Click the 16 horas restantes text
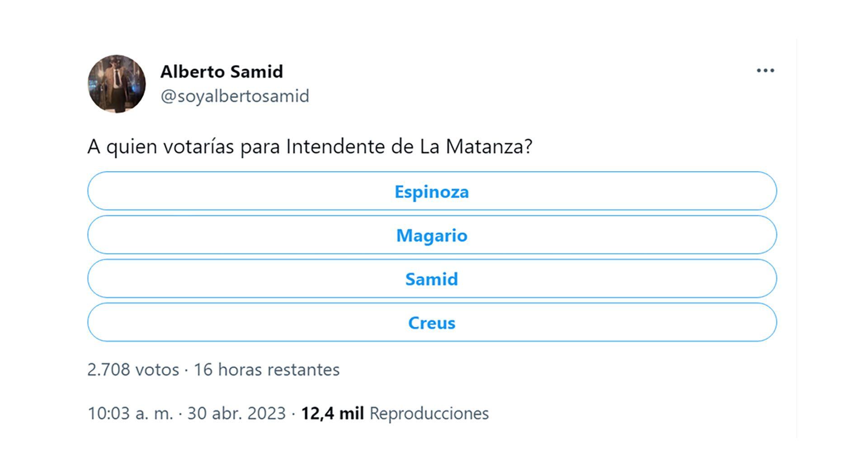This screenshot has height=476, width=868. pos(266,369)
